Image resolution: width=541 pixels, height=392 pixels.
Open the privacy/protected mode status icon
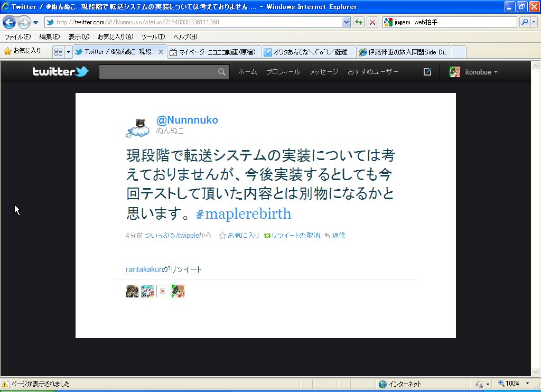point(479,384)
